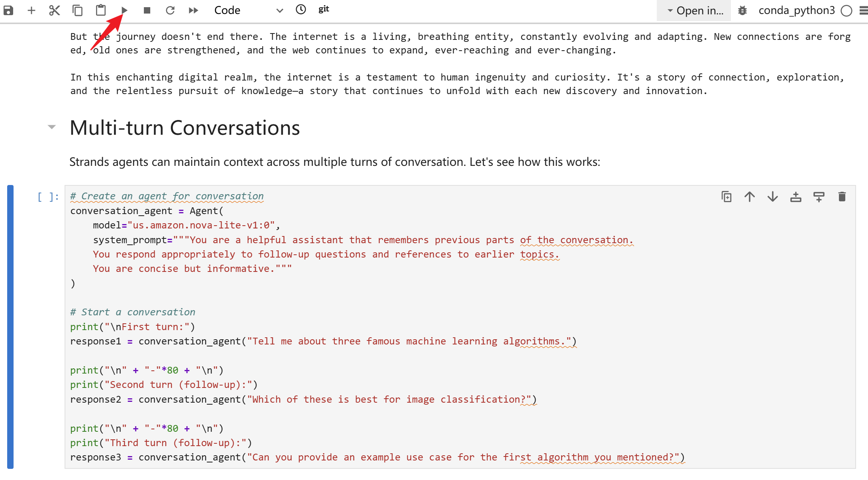Screen dimensions: 868x480
Task: Click the line 'response1 = conversation_agent'
Action: click(324, 341)
